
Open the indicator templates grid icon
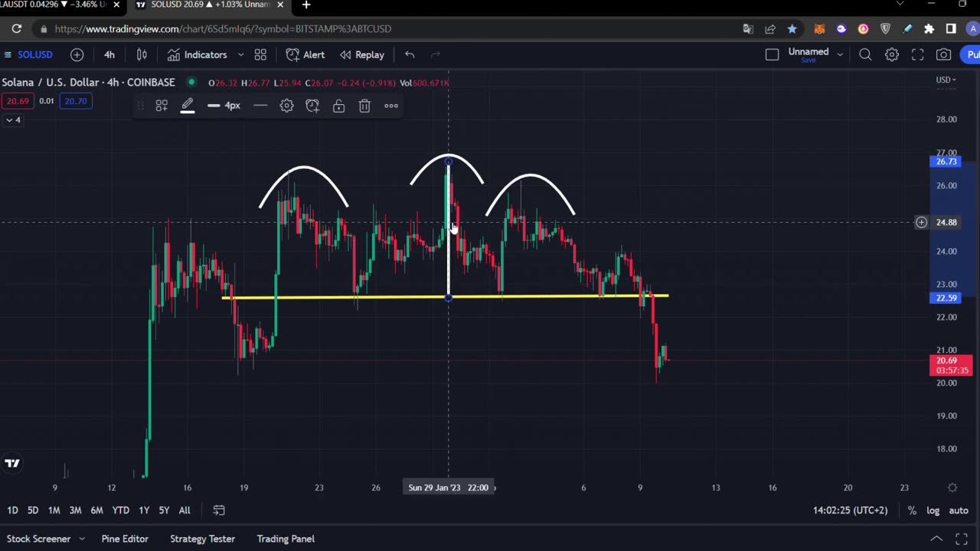(x=260, y=55)
